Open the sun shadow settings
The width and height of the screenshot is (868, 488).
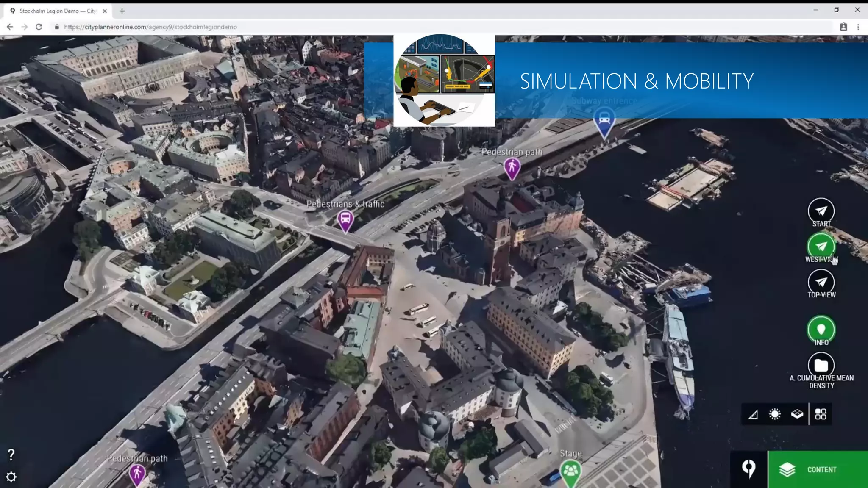pyautogui.click(x=775, y=414)
